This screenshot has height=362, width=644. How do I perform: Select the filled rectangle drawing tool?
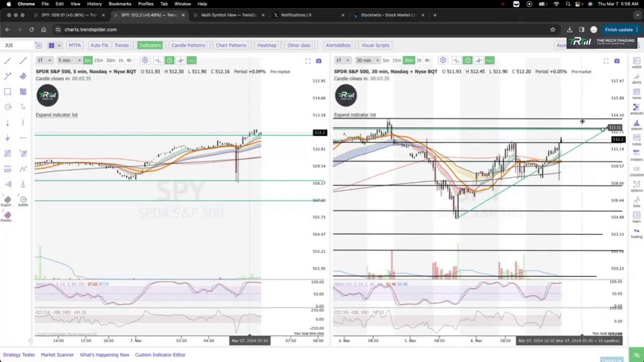point(23,92)
